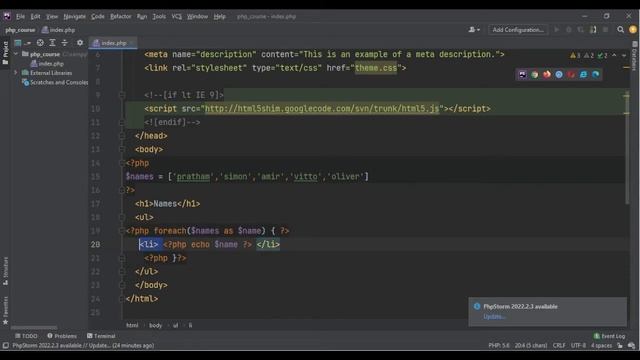Open the html5shim script URL link
Viewport: 640px width, 360px height.
pos(322,109)
